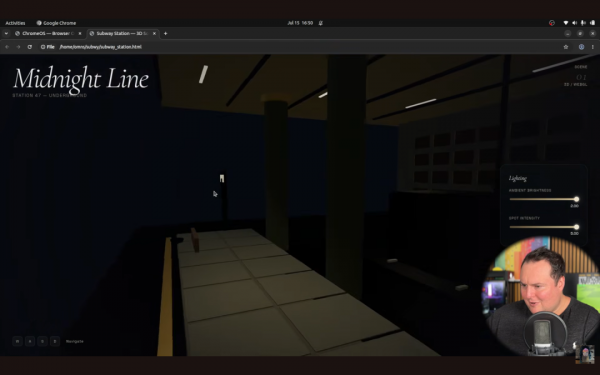Close the ChromeOS — Browser tab

pyautogui.click(x=80, y=33)
